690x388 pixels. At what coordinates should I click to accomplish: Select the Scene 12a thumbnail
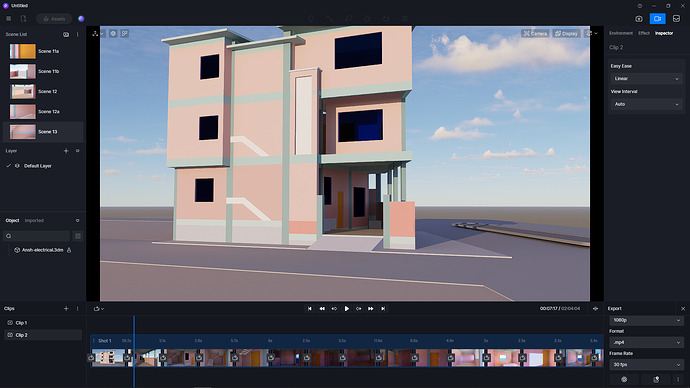(22, 112)
